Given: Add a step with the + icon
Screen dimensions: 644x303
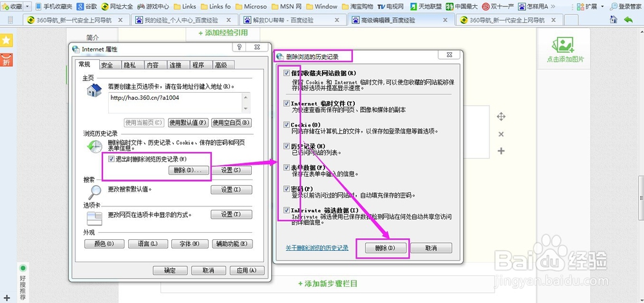Looking at the screenshot, I should 500,151.
